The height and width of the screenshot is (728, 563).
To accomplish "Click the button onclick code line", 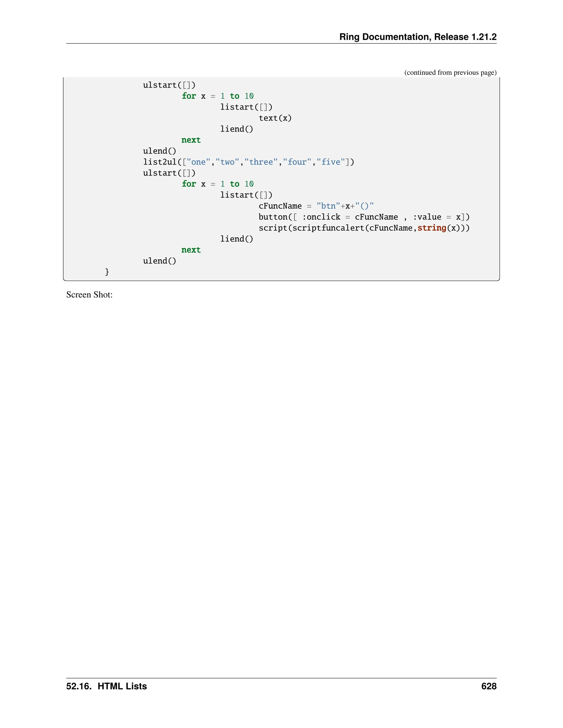I will pos(364,217).
